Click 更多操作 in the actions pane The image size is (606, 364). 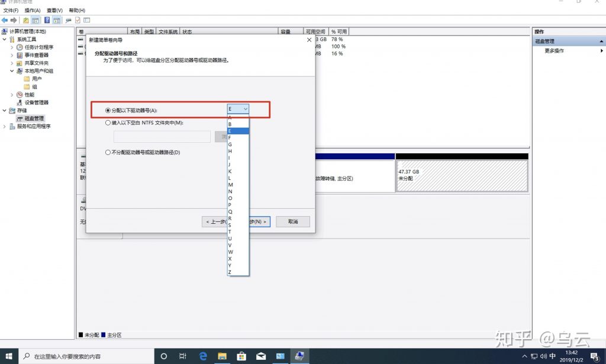[554, 51]
